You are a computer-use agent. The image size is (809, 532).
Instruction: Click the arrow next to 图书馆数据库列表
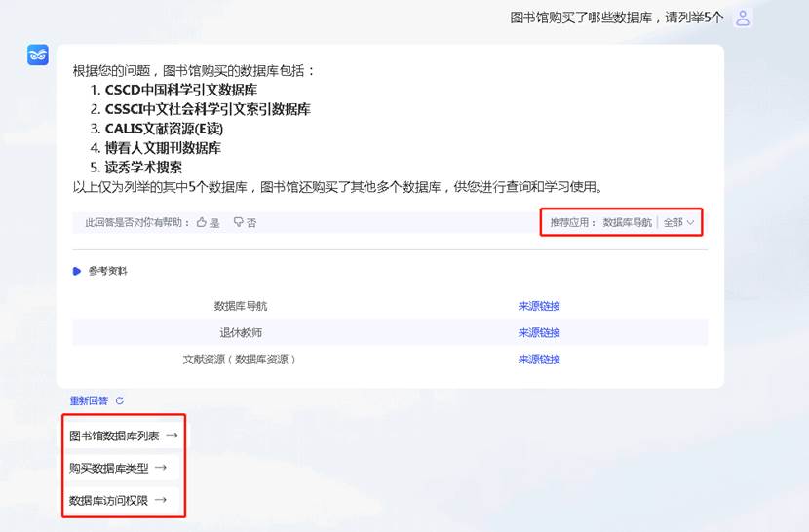(172, 436)
